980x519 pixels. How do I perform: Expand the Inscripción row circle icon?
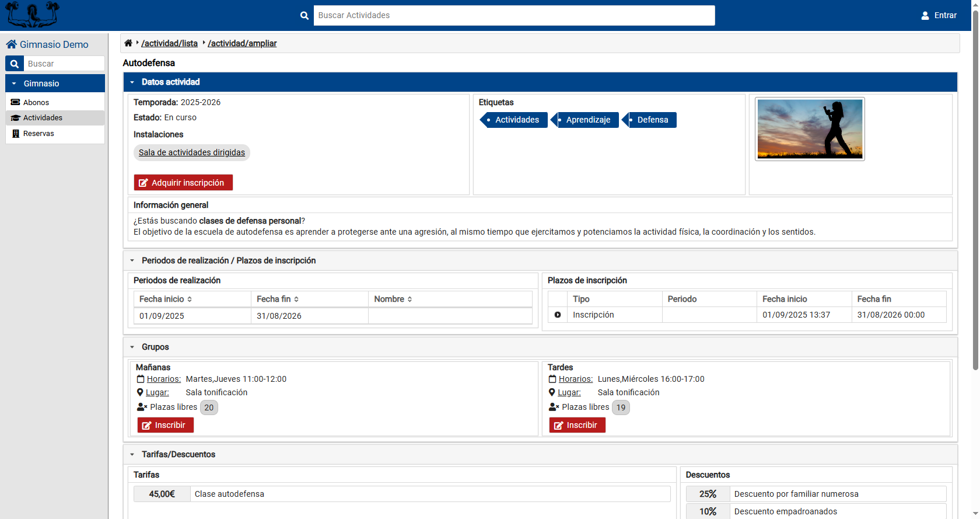[558, 315]
